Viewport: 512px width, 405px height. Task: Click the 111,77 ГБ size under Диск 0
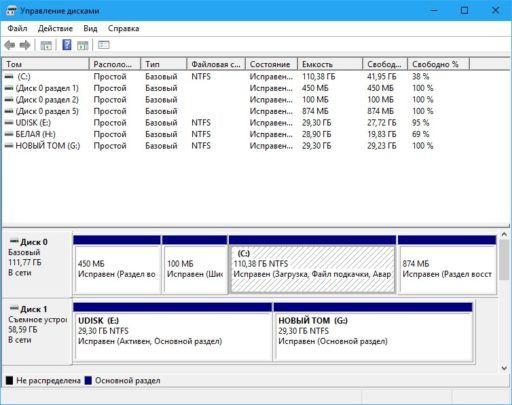(x=25, y=262)
